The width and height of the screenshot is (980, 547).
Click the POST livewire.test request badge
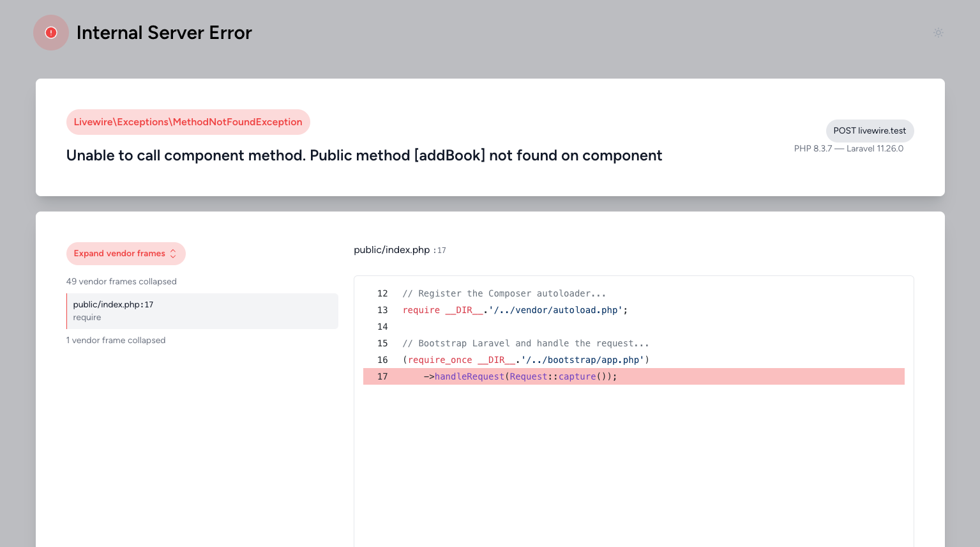click(x=870, y=131)
